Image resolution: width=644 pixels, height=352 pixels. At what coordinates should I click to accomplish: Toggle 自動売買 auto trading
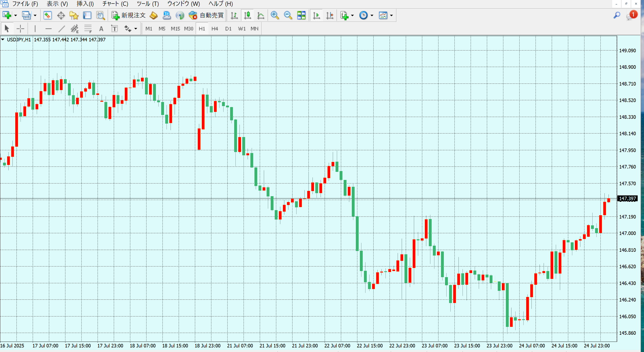(206, 15)
